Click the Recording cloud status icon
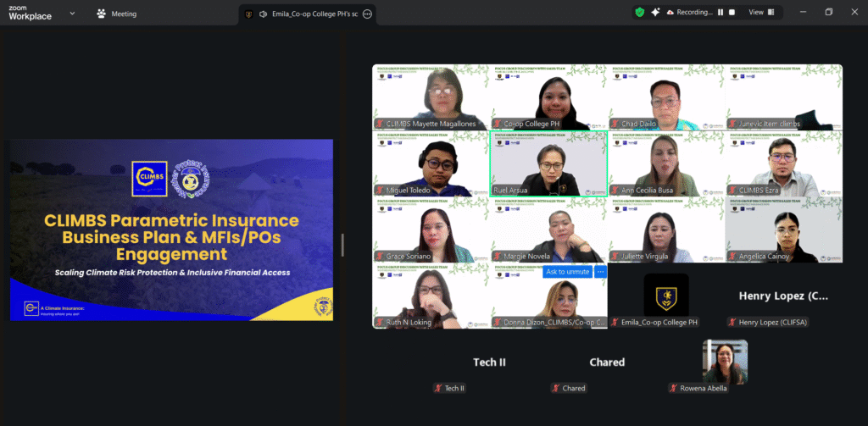The width and height of the screenshot is (868, 426). (x=670, y=13)
